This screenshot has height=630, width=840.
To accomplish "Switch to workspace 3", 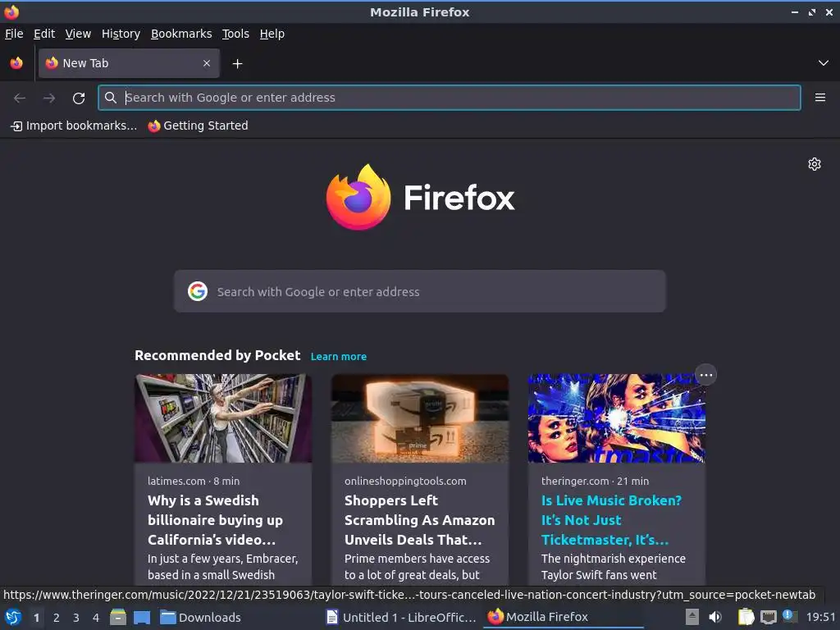I will pos(76,618).
